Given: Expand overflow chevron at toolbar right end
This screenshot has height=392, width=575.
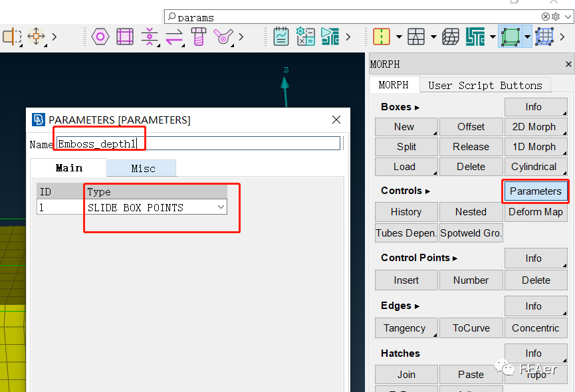Looking at the screenshot, I should click(x=562, y=37).
